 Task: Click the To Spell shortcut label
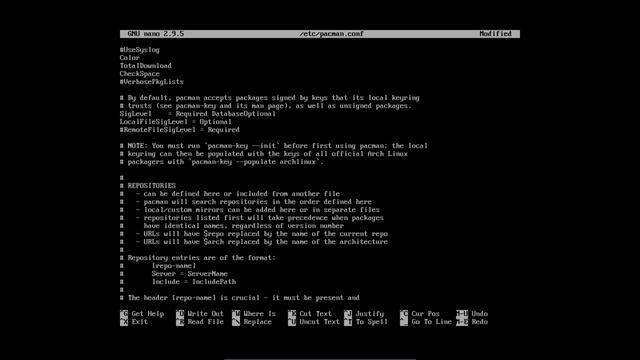point(371,322)
